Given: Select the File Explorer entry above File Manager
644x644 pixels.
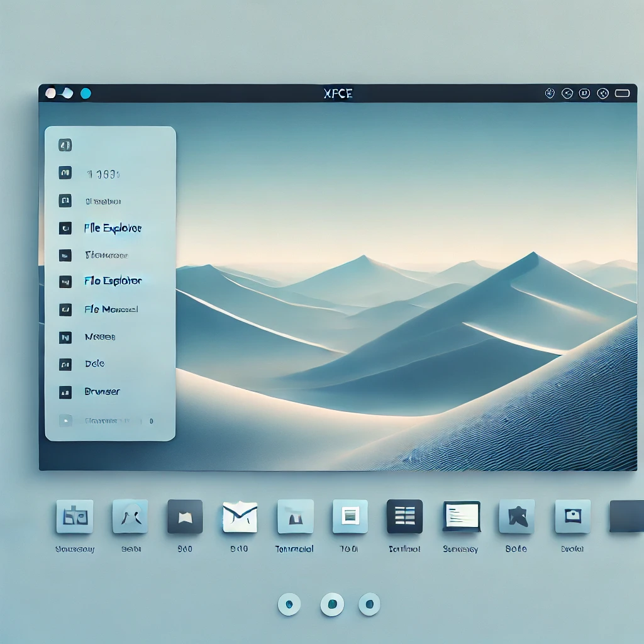Looking at the screenshot, I should tap(113, 281).
